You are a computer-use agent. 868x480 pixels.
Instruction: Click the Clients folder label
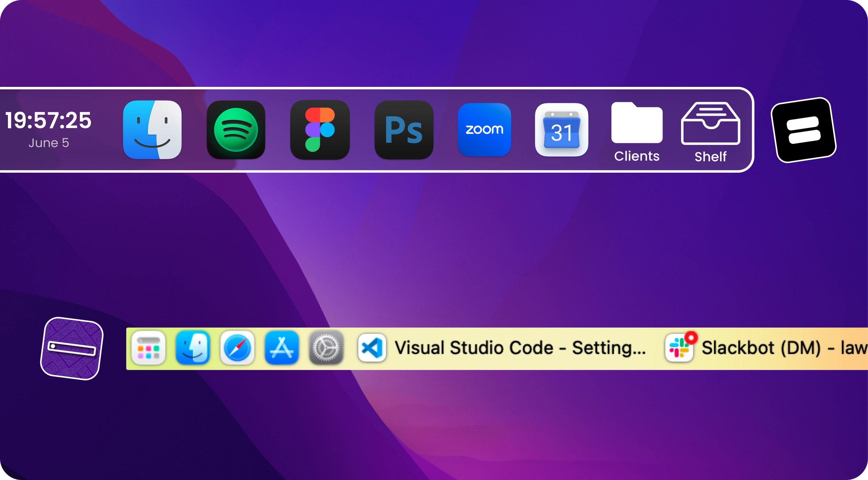tap(637, 156)
